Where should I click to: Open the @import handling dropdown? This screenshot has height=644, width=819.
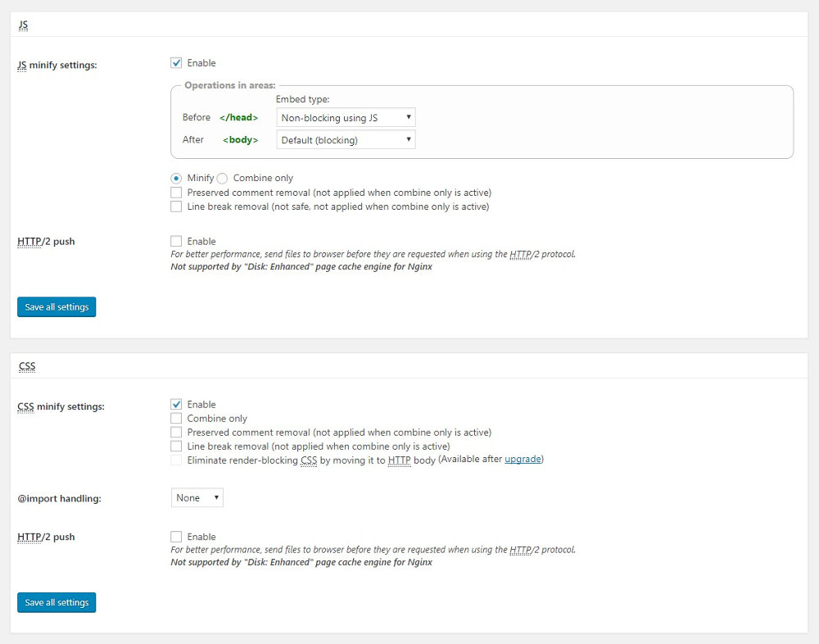[197, 497]
